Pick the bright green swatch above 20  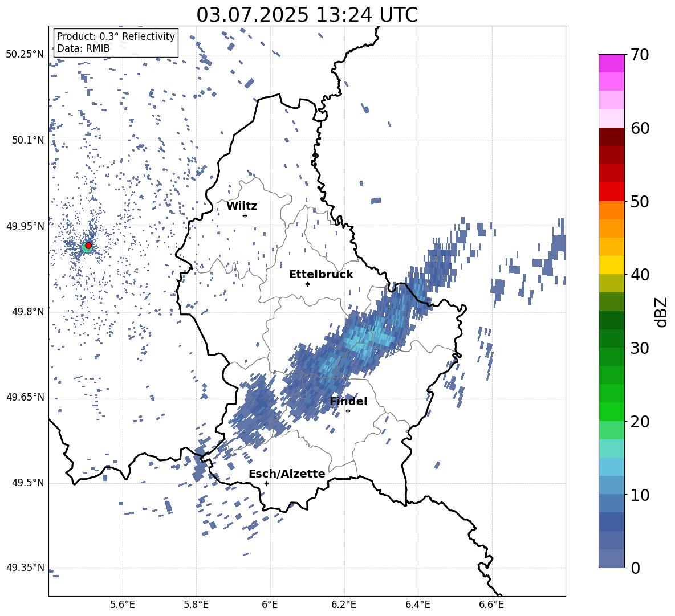click(611, 411)
